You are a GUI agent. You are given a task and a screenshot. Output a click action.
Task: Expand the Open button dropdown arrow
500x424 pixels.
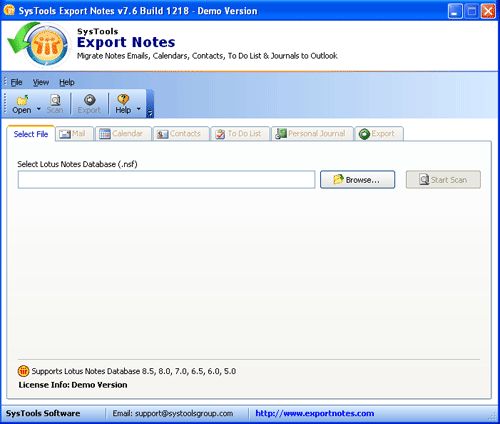[x=39, y=109]
